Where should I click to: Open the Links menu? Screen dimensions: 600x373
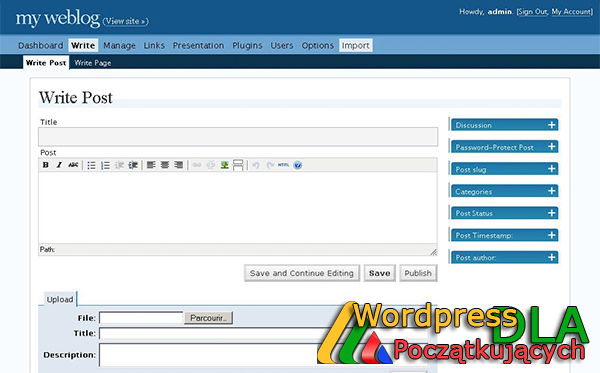[x=154, y=46]
